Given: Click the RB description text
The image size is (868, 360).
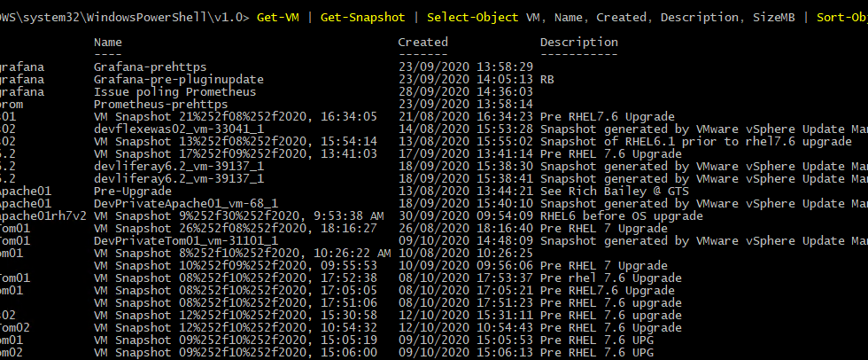Looking at the screenshot, I should pos(547,80).
